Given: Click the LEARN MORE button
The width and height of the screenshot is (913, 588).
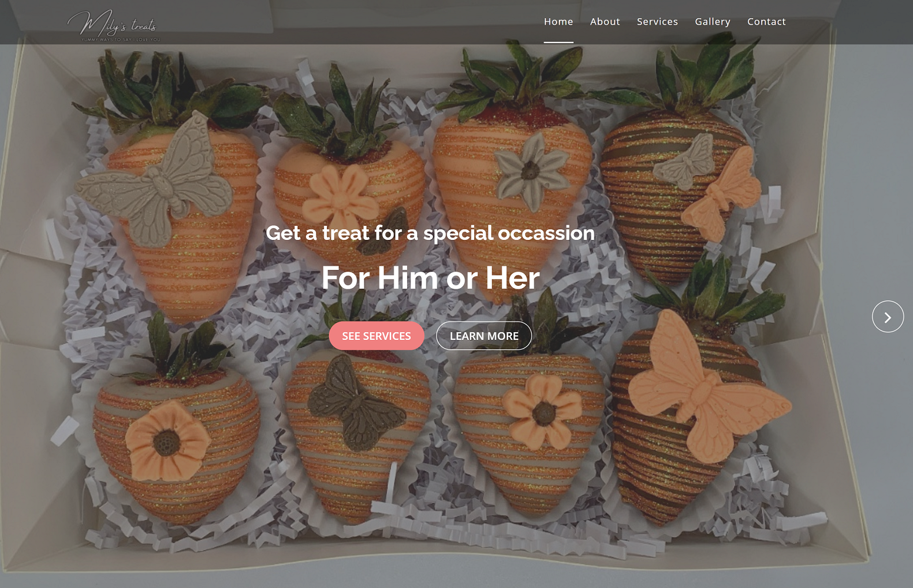Looking at the screenshot, I should click(484, 336).
